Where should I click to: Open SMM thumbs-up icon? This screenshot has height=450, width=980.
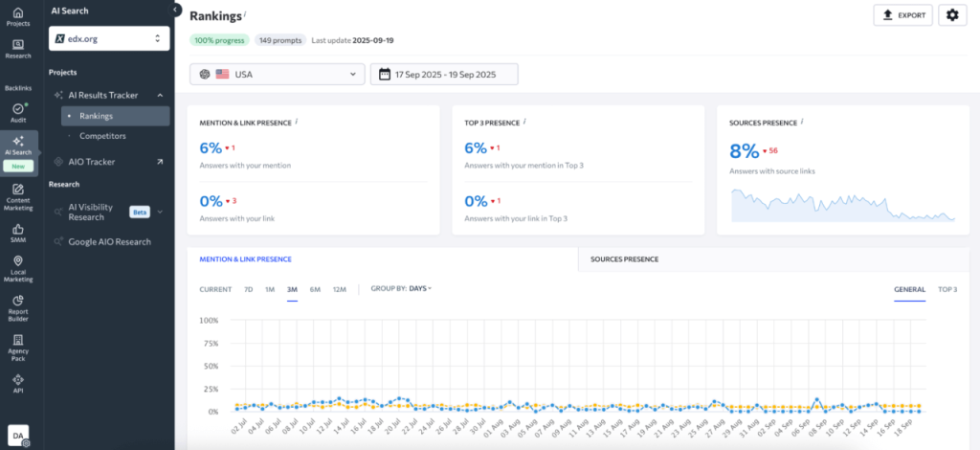pos(18,234)
